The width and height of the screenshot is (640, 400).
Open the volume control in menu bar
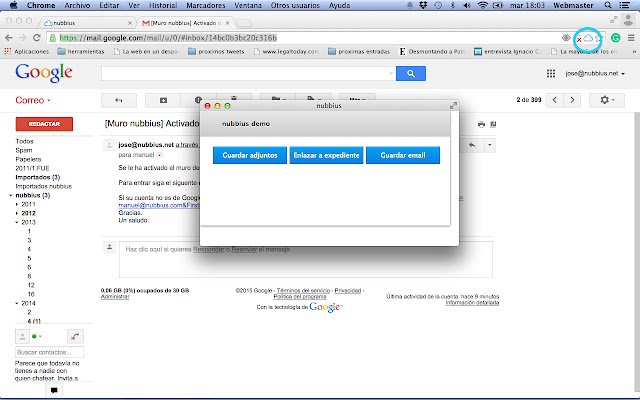click(467, 5)
